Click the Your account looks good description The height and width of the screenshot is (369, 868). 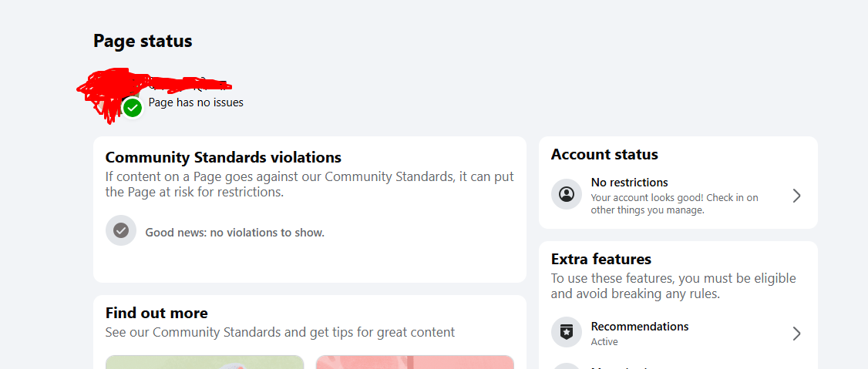point(674,204)
